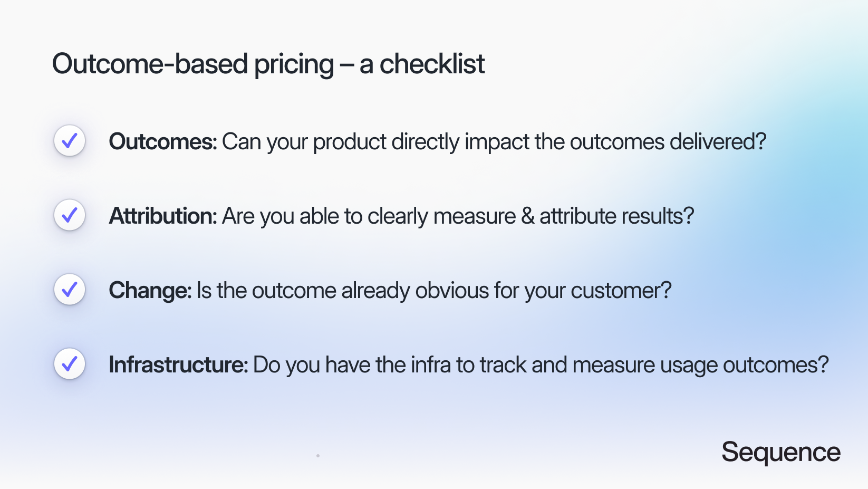
Task: Click the checkmark beside Outcomes
Action: [x=70, y=141]
